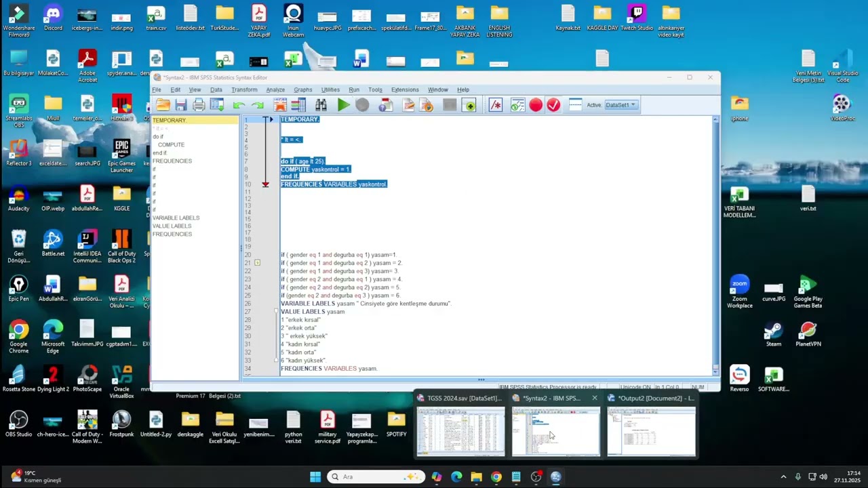
Task: Expand the system tray hidden icons chevron
Action: pos(783,476)
